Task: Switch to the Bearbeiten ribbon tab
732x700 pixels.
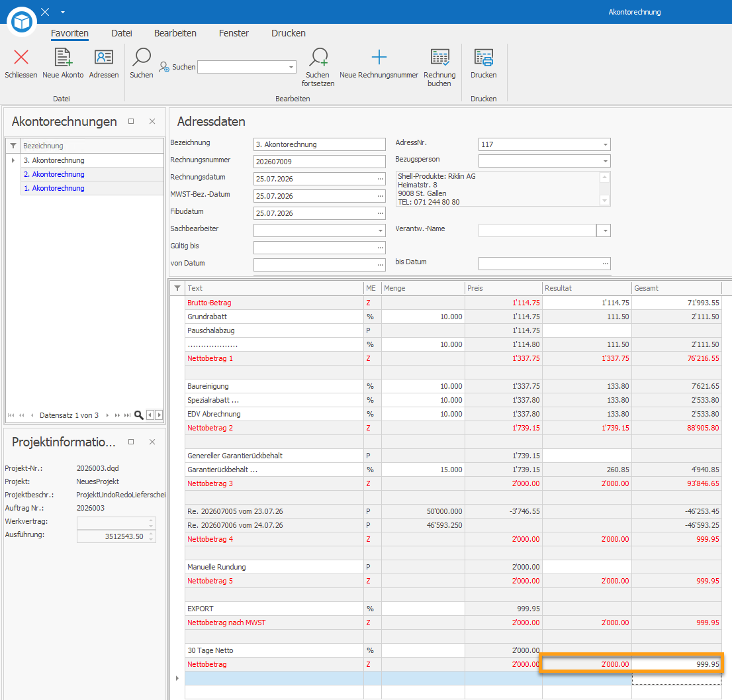Action: [175, 33]
